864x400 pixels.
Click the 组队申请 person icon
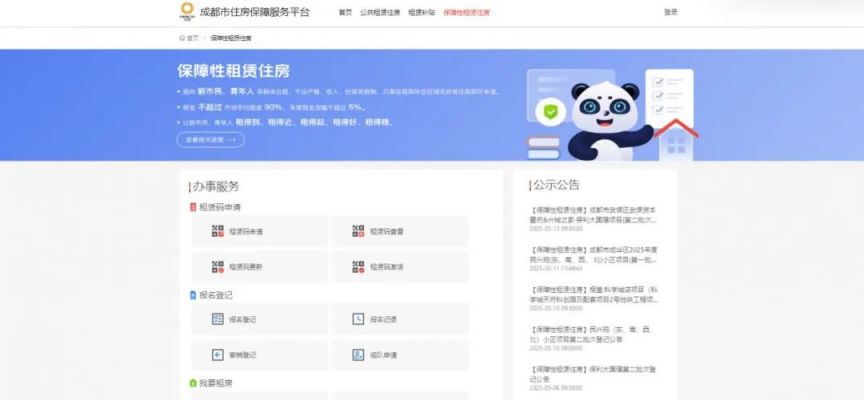[358, 355]
